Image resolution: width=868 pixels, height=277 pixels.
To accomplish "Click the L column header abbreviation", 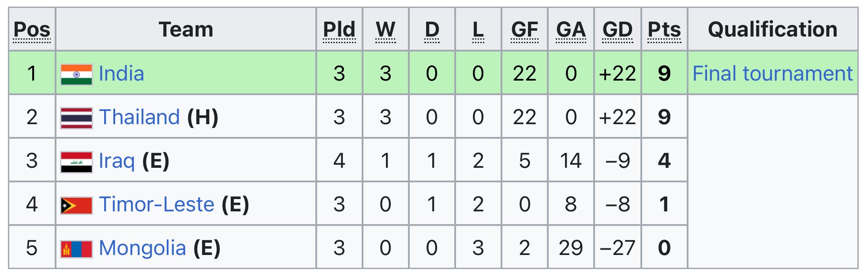I will (478, 30).
